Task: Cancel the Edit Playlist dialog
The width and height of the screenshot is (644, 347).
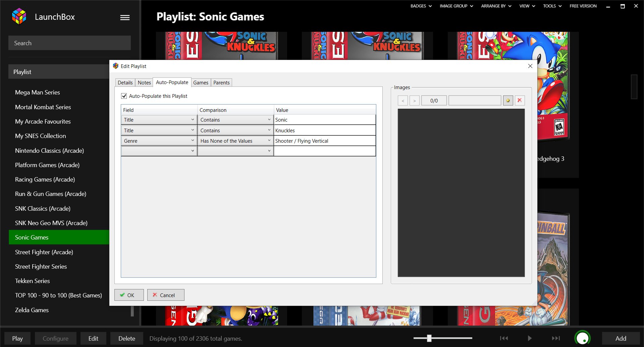Action: coord(166,295)
